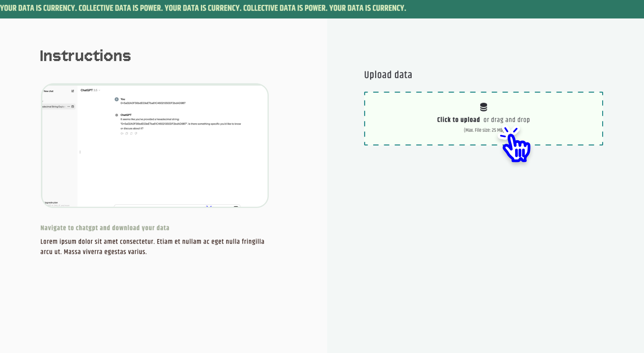Select the Hexadecimal String Explanation chat entry
The width and height of the screenshot is (644, 353).
54,107
